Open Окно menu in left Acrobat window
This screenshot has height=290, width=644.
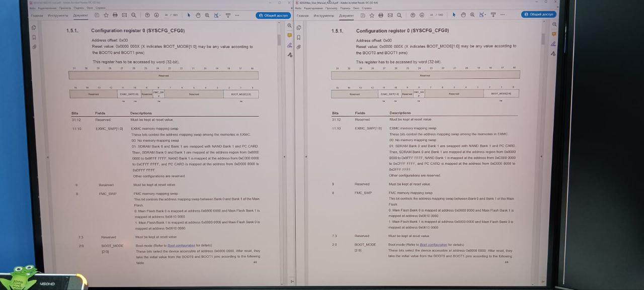(x=90, y=8)
